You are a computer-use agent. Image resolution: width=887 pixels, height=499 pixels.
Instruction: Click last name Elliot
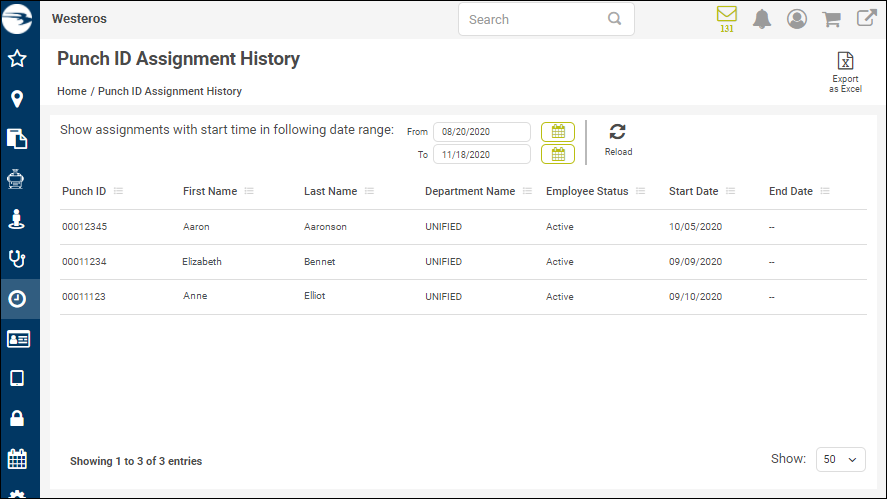315,296
